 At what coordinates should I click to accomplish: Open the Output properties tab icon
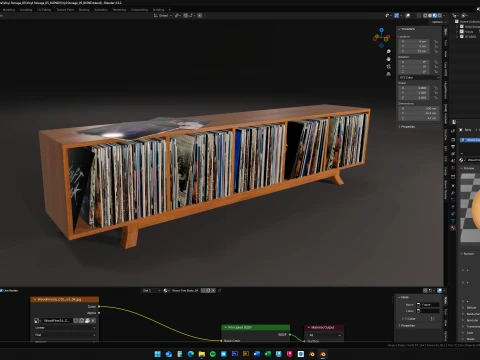453,147
